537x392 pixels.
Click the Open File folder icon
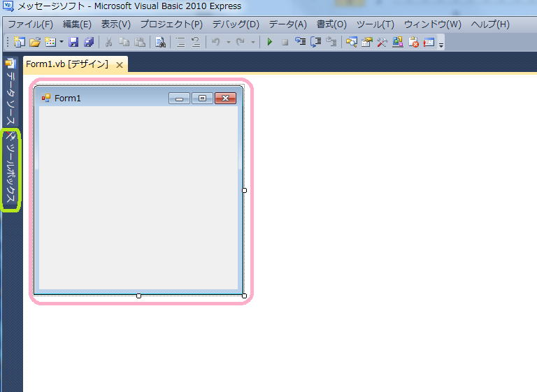pyautogui.click(x=35, y=42)
